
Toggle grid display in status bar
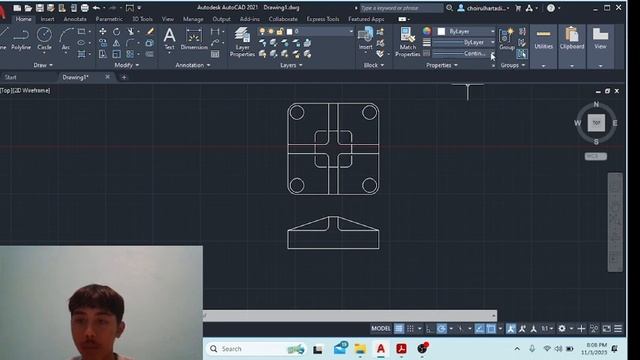tap(399, 329)
